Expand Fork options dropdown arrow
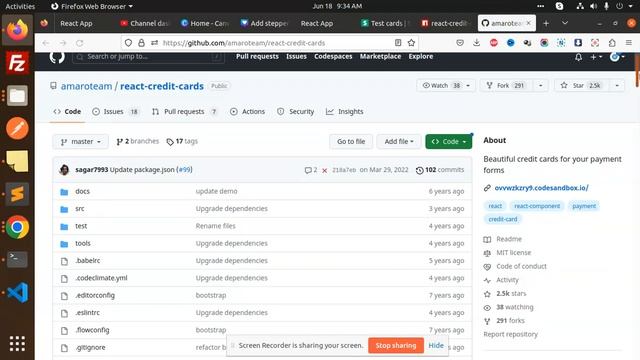Viewport: 640px width, 360px height. point(541,86)
